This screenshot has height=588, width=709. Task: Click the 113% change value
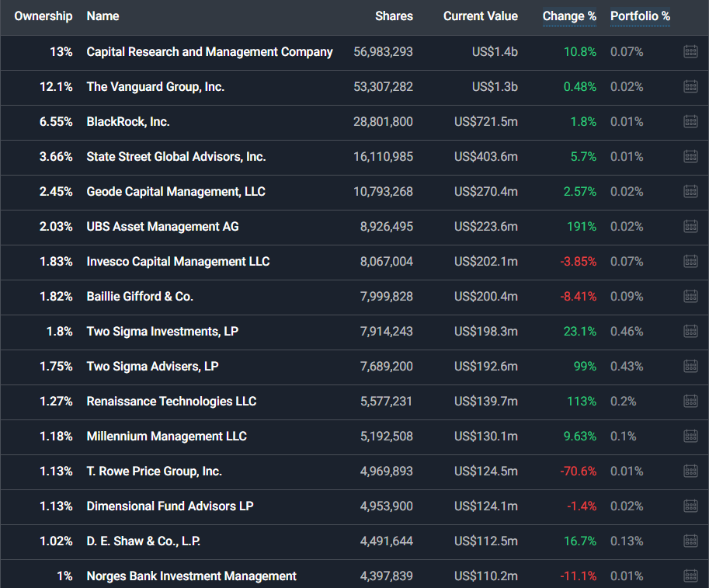pyautogui.click(x=582, y=402)
